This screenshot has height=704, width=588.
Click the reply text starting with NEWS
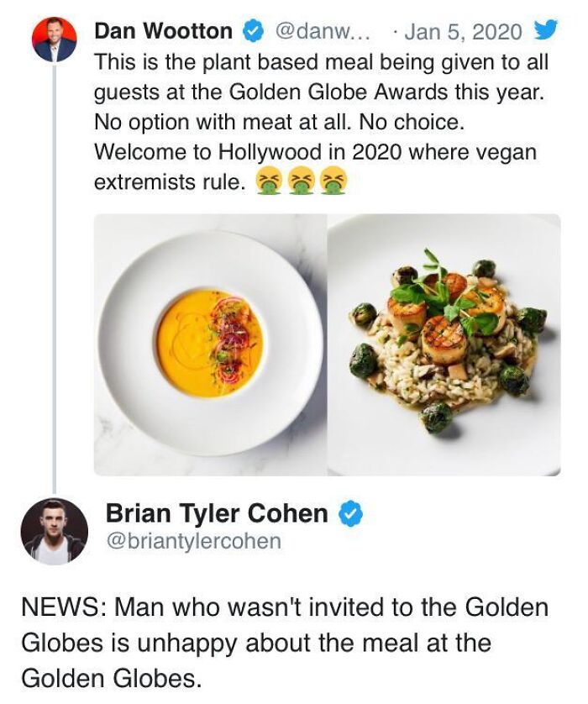point(285,643)
